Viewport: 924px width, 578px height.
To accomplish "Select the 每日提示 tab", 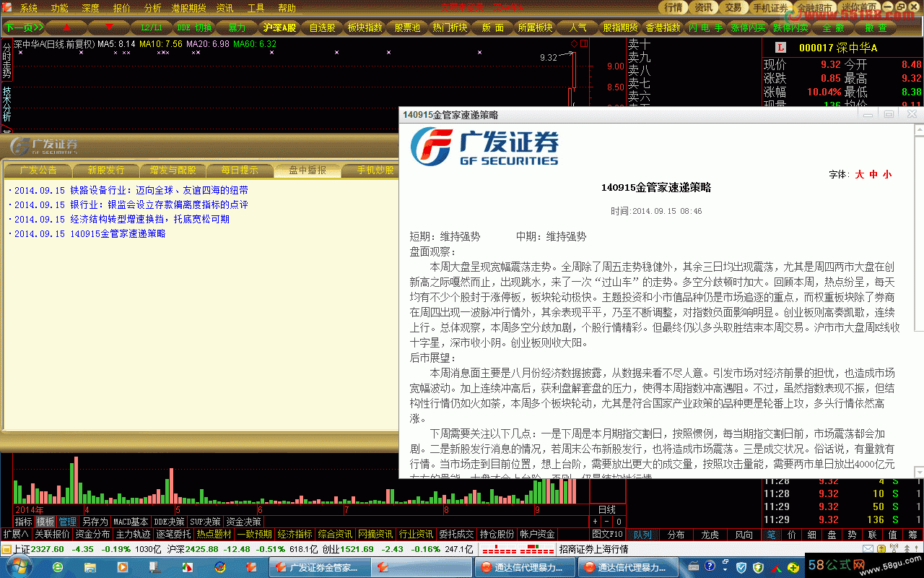I will click(x=240, y=171).
